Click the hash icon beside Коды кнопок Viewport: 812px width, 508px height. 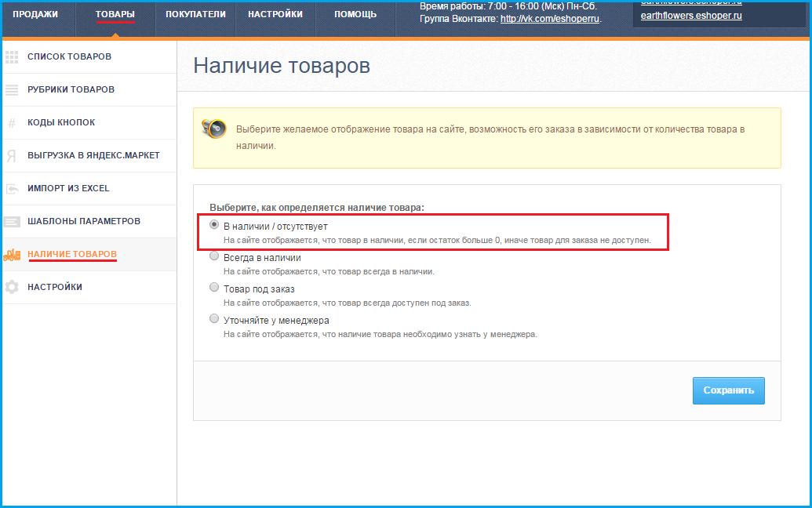pos(12,123)
